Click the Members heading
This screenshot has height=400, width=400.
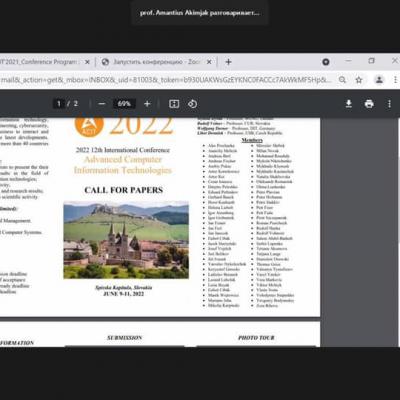[252, 140]
